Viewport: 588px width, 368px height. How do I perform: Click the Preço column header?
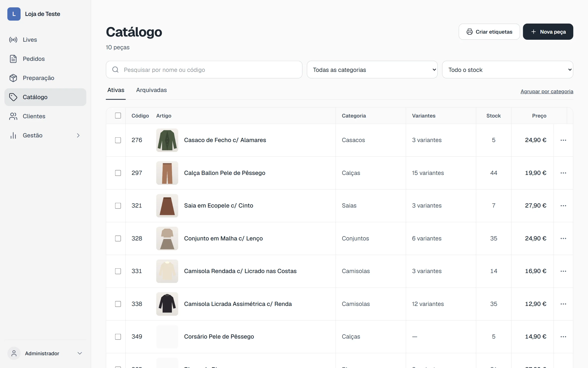539,116
